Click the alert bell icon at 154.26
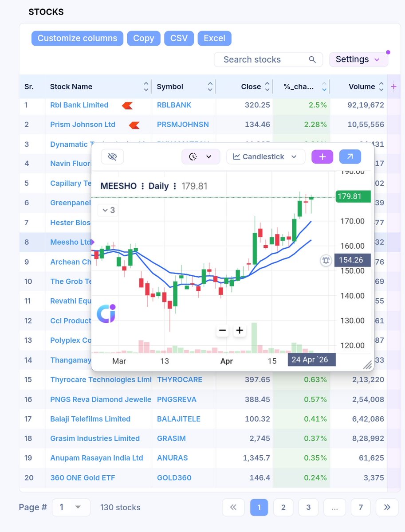This screenshot has height=532, width=405. (326, 260)
